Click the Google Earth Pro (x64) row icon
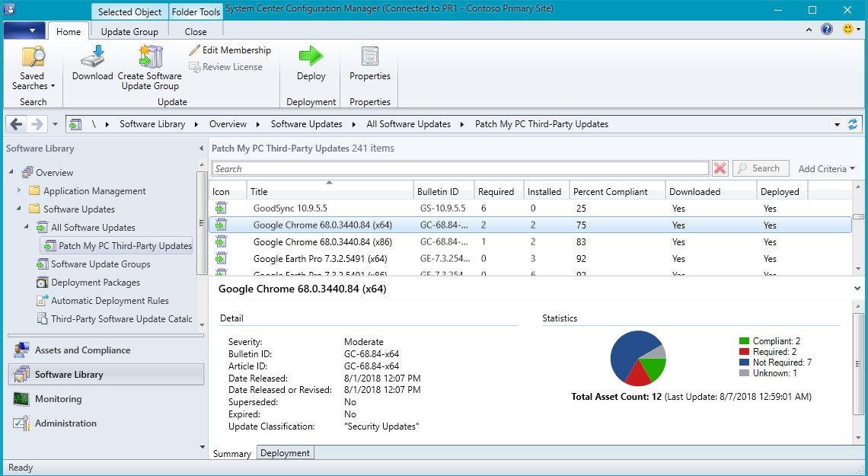This screenshot has width=868, height=476. [x=222, y=258]
